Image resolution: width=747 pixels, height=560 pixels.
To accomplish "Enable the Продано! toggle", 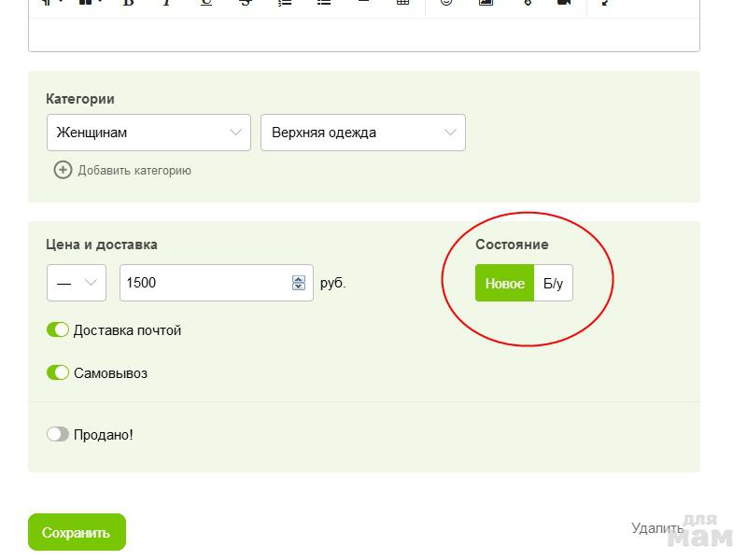I will pyautogui.click(x=58, y=435).
